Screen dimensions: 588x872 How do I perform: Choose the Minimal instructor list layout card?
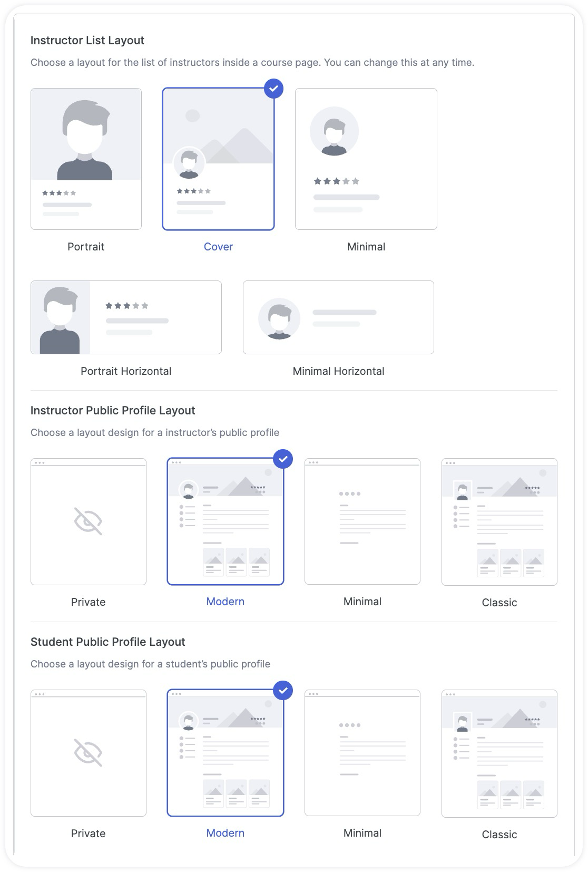(x=366, y=159)
